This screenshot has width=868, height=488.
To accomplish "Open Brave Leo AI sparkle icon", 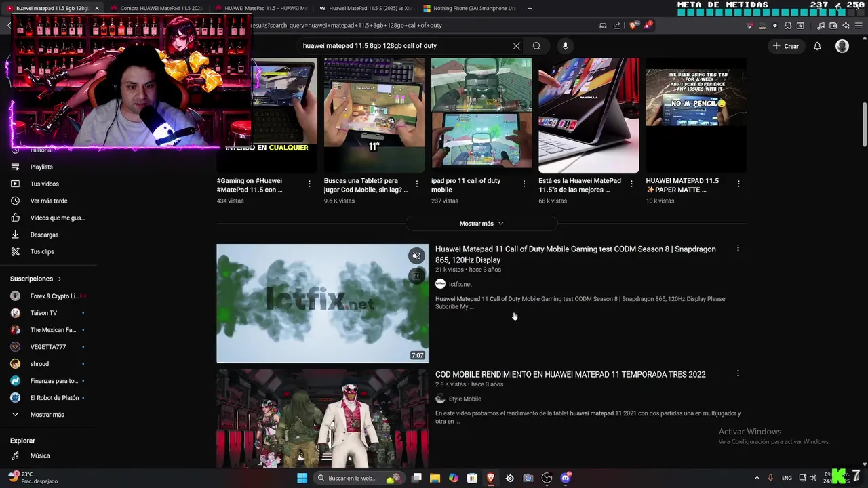I will coord(846,26).
